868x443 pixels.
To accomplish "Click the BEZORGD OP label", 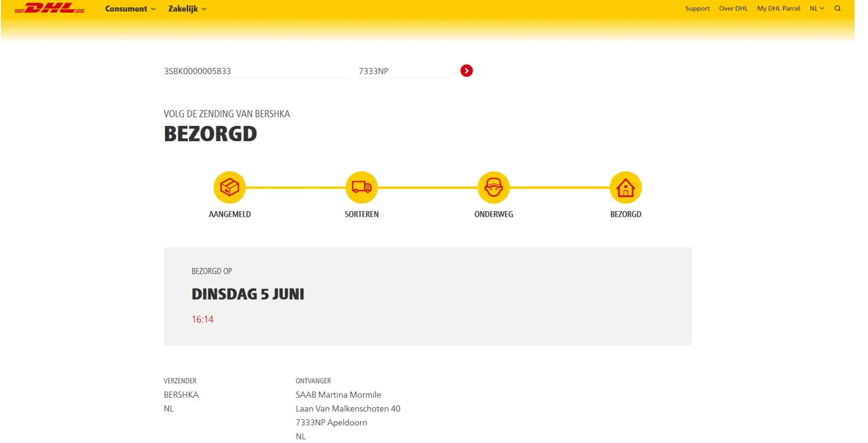I will [212, 271].
